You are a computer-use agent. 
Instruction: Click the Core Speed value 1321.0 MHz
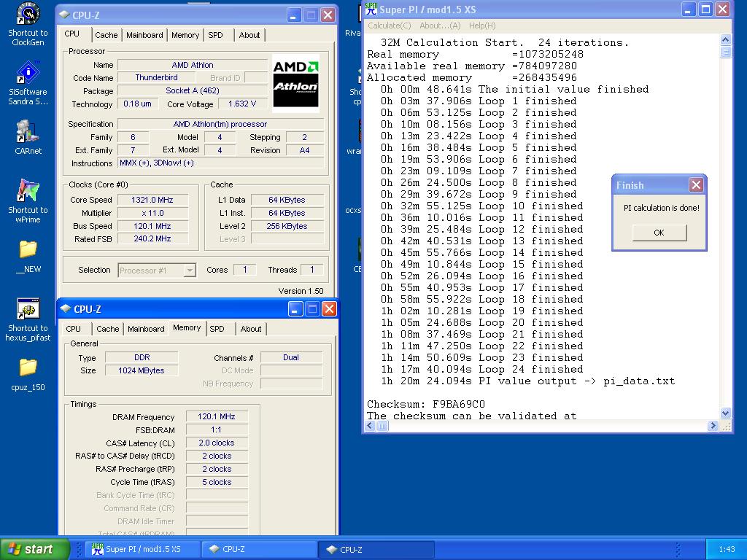[x=152, y=200]
